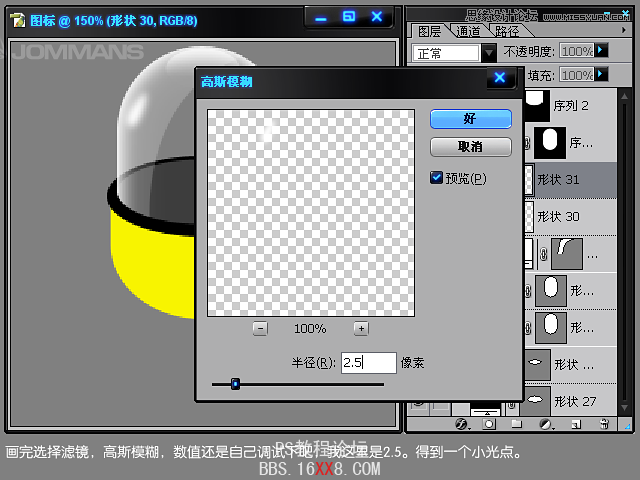
Task: Click the create new layer icon
Action: [x=576, y=424]
